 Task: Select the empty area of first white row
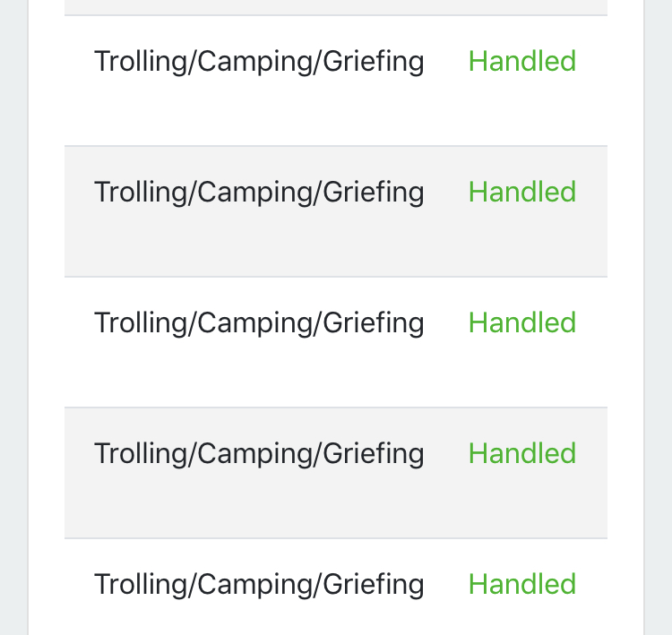[x=336, y=111]
